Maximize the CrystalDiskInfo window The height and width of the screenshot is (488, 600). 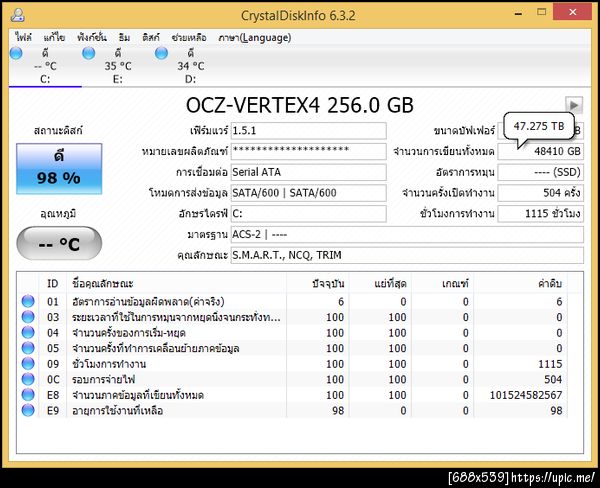541,12
